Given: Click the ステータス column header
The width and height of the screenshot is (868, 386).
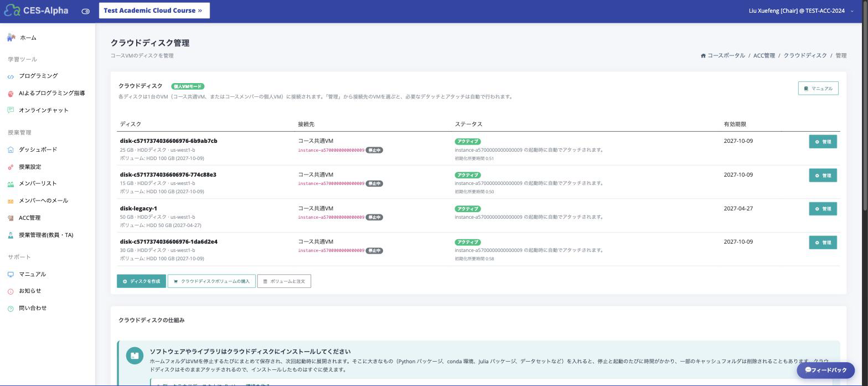Looking at the screenshot, I should (468, 124).
